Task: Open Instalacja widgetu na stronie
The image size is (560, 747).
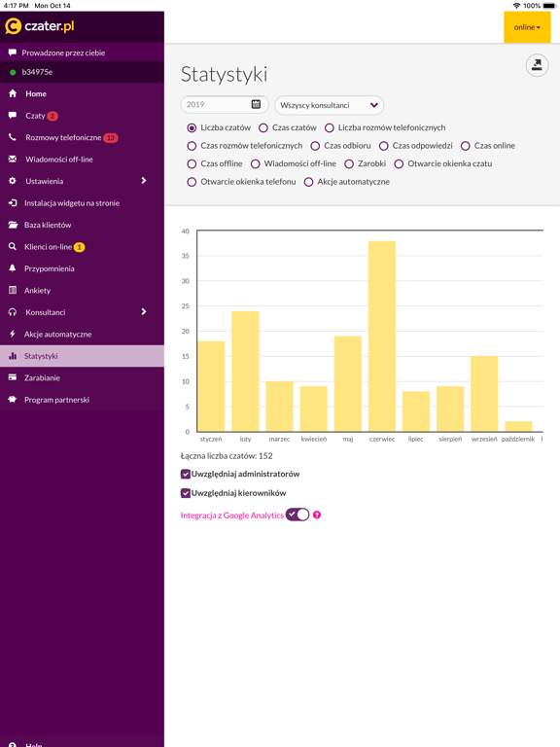Action: [x=82, y=203]
